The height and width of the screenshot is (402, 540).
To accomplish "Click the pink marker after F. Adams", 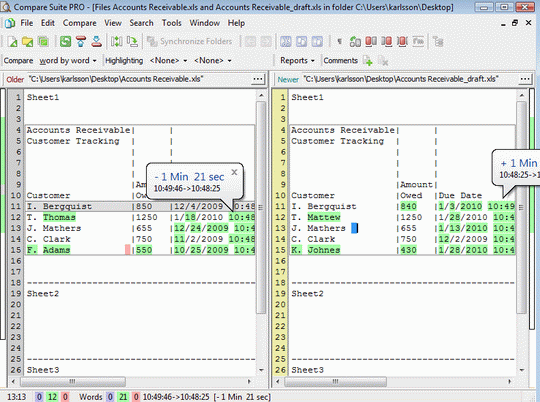I will click(x=128, y=250).
